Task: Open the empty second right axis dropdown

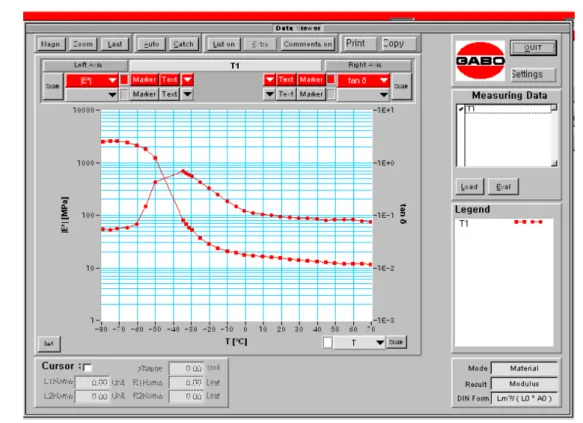Action: (363, 94)
